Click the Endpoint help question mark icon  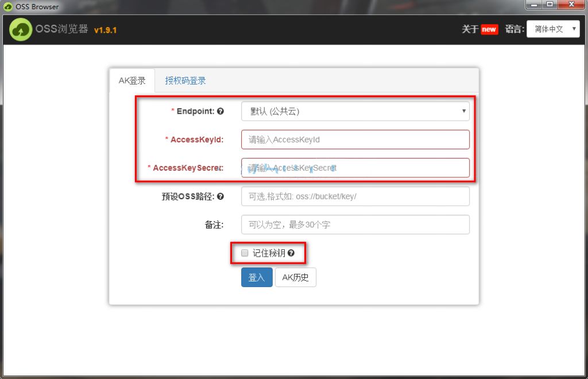click(220, 111)
